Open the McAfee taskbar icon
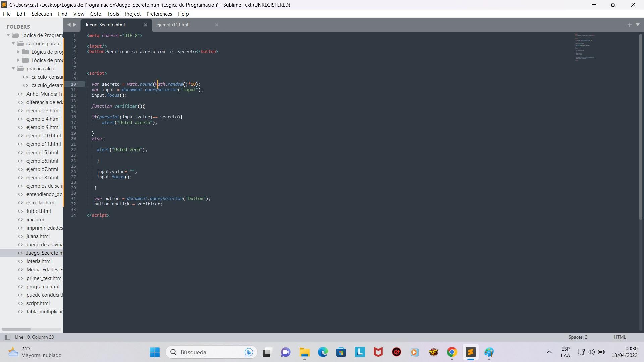The width and height of the screenshot is (644, 362). point(378,352)
